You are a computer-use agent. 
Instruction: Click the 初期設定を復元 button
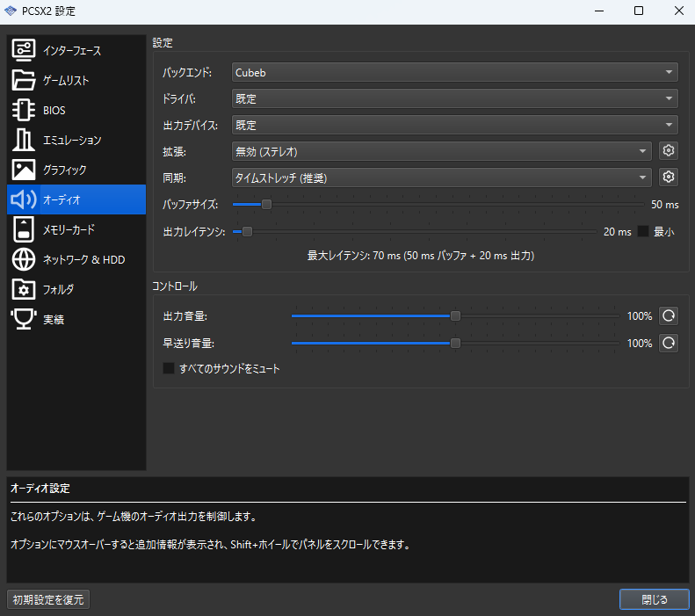48,599
